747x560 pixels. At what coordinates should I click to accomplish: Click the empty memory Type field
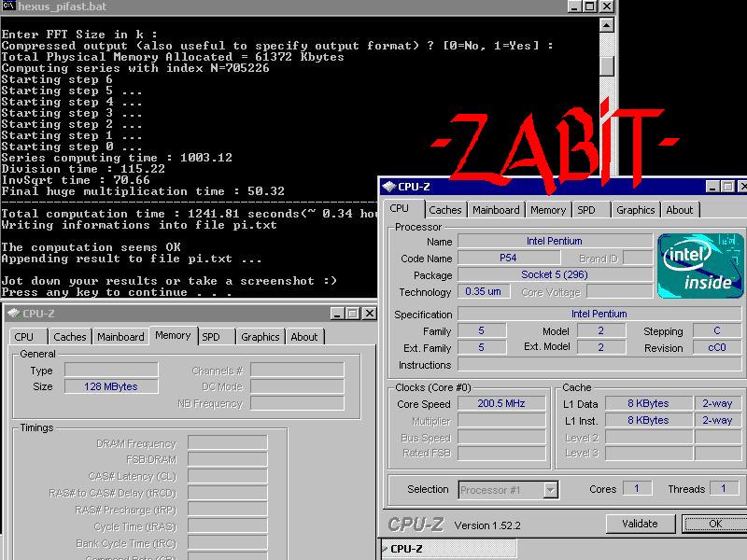(x=111, y=370)
